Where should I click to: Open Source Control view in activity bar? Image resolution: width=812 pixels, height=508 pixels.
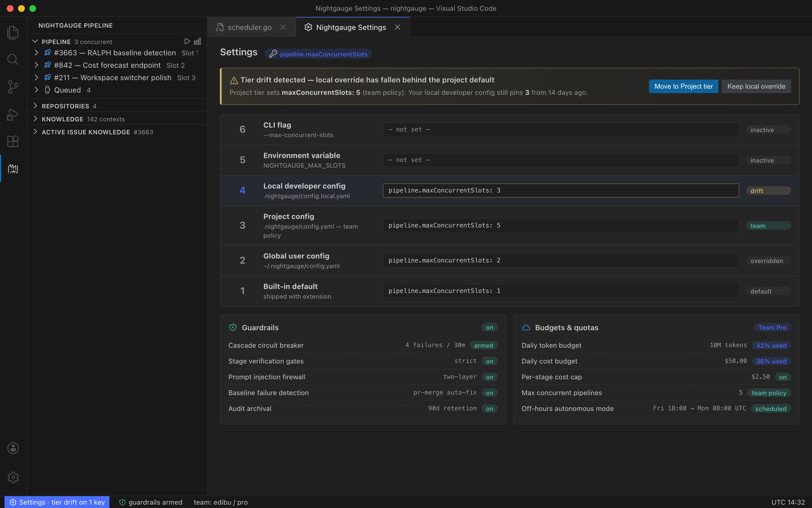13,87
